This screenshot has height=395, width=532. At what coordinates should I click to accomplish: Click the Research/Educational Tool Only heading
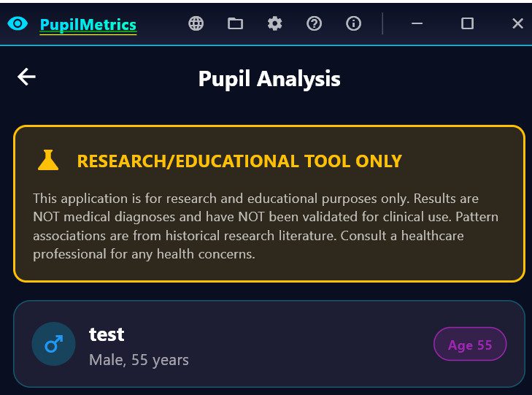[x=239, y=161]
